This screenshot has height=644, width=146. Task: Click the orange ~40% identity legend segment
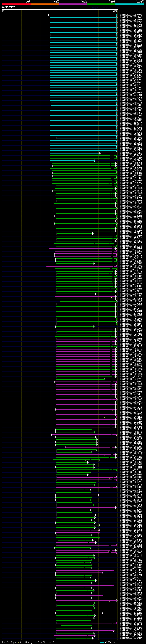(44, 4)
